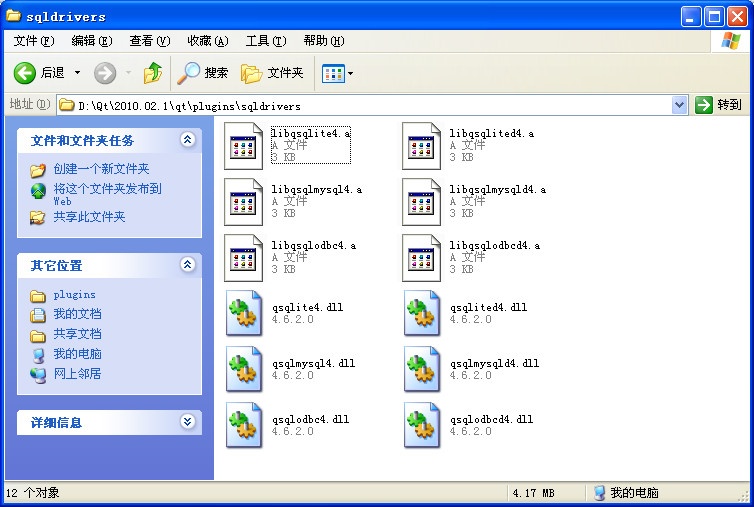Select the qsqlite4.dll file icon
This screenshot has height=507, width=754.
pos(244,313)
